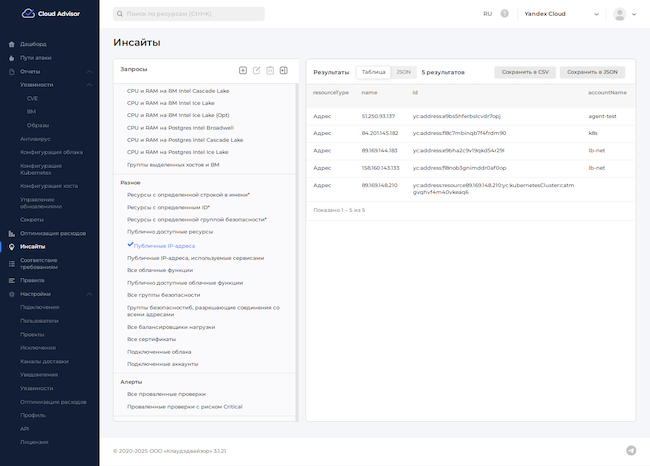Collapse the Настройки sidebar section
The height and width of the screenshot is (466, 650).
(x=90, y=294)
